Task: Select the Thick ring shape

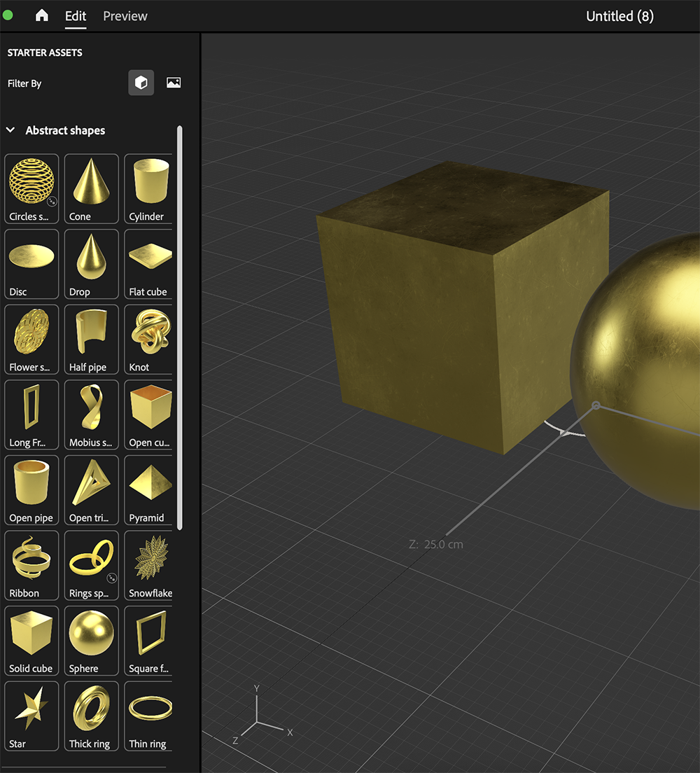Action: (91, 709)
